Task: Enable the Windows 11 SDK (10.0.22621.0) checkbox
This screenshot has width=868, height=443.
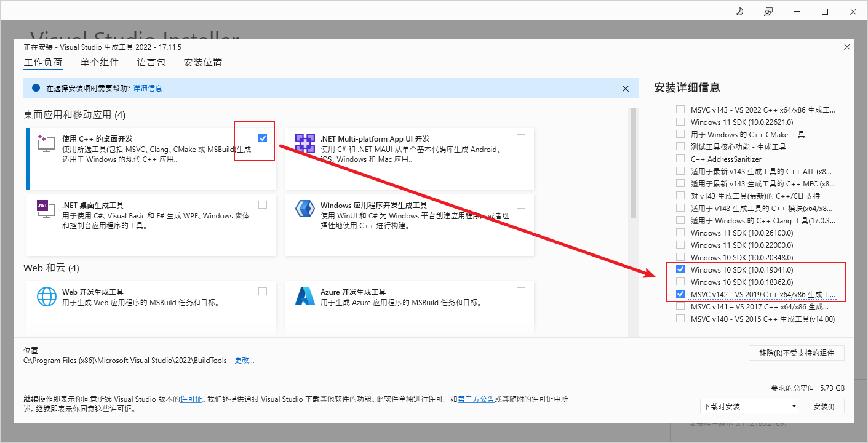Action: (x=680, y=122)
